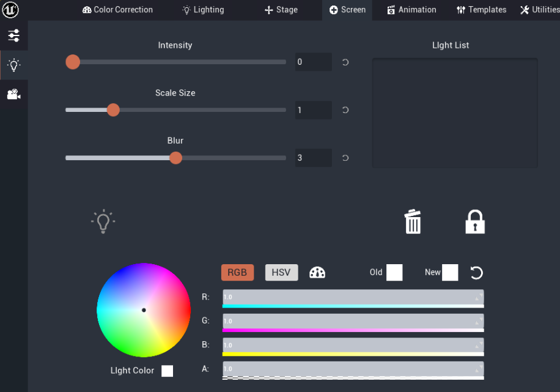Click the A alpha channel value bar

click(353, 369)
